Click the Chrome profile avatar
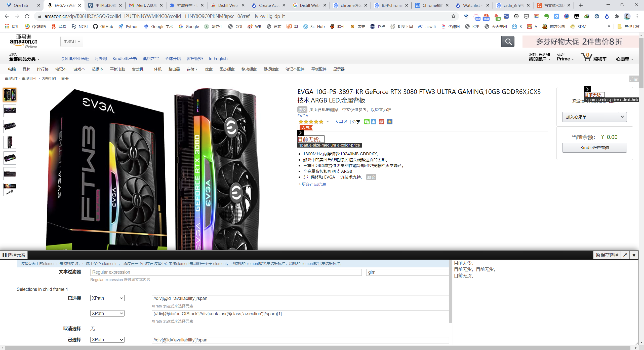This screenshot has width=644, height=350. [627, 16]
